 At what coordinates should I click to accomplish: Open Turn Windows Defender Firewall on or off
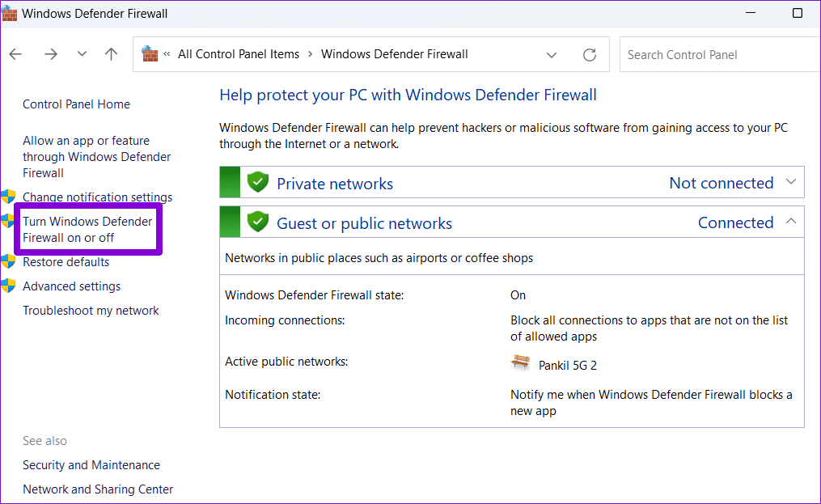tap(87, 230)
